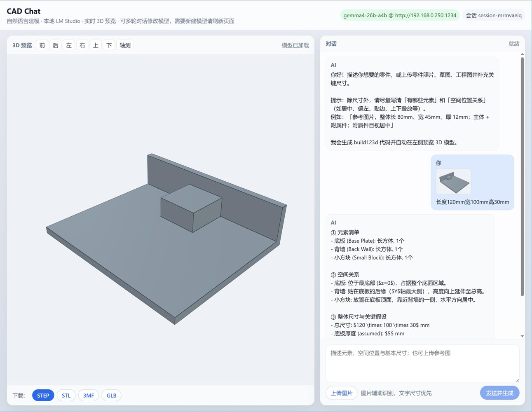Image resolution: width=532 pixels, height=412 pixels.
Task: Open the uploaded reference image thumbnail
Action: 453,181
